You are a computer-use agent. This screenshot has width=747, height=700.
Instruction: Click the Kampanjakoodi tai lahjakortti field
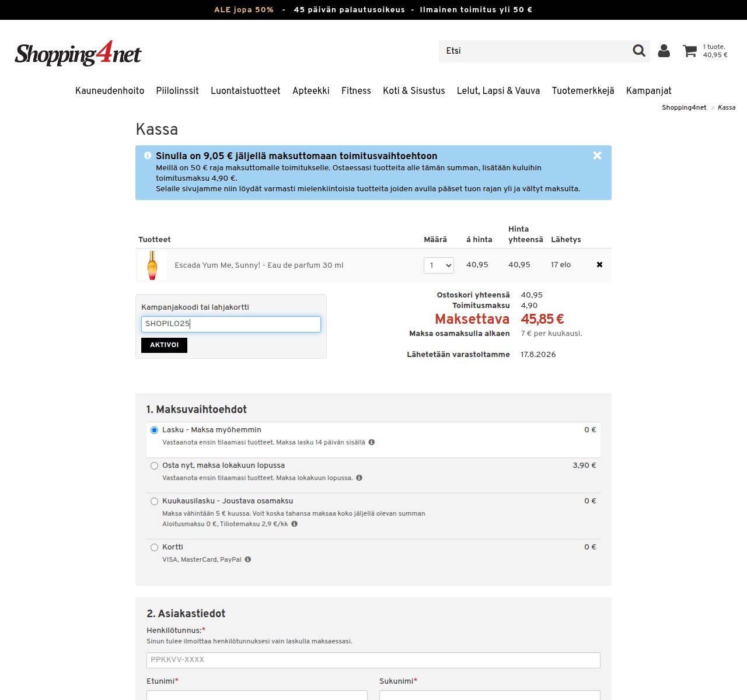click(x=231, y=324)
